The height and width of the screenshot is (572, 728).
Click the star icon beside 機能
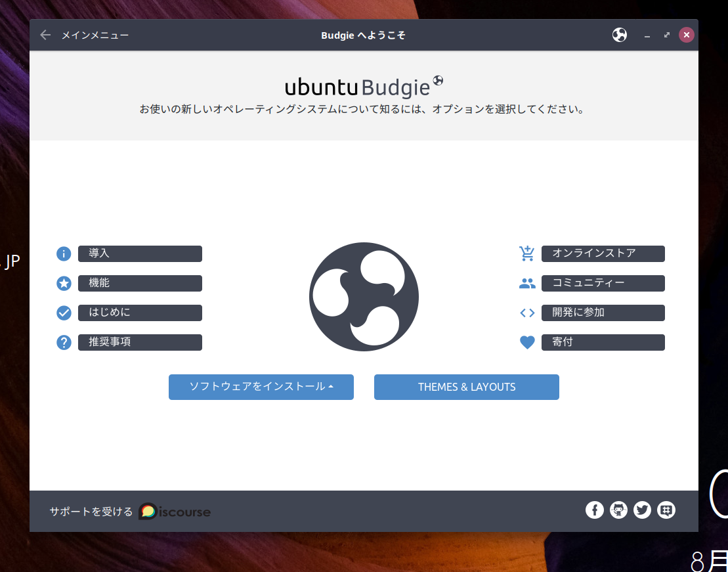click(x=64, y=284)
